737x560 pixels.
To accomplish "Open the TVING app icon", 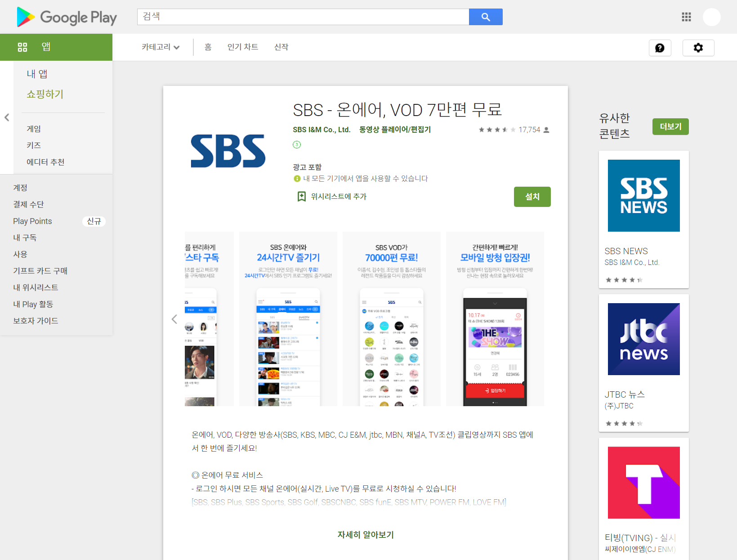I will point(644,483).
